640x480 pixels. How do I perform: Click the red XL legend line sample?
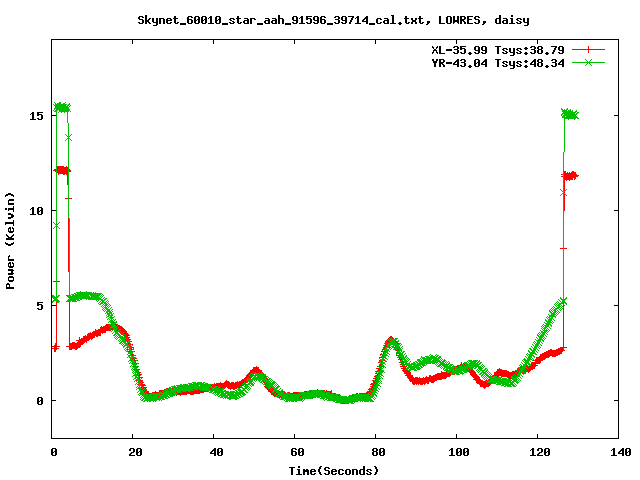pyautogui.click(x=588, y=50)
